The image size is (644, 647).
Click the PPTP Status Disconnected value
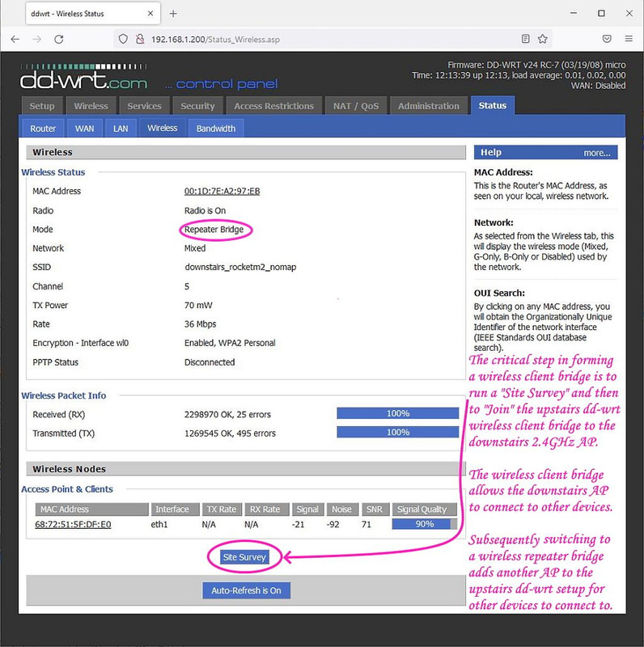tap(210, 362)
